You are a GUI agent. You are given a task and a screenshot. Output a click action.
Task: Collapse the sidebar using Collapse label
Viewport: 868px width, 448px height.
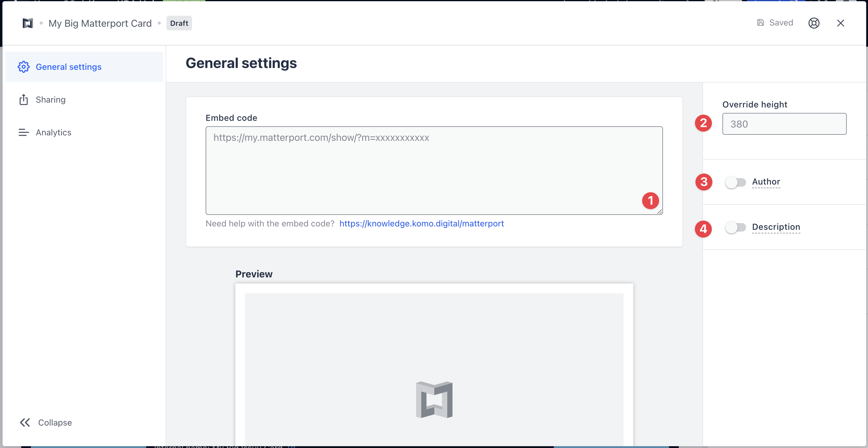[x=55, y=423]
